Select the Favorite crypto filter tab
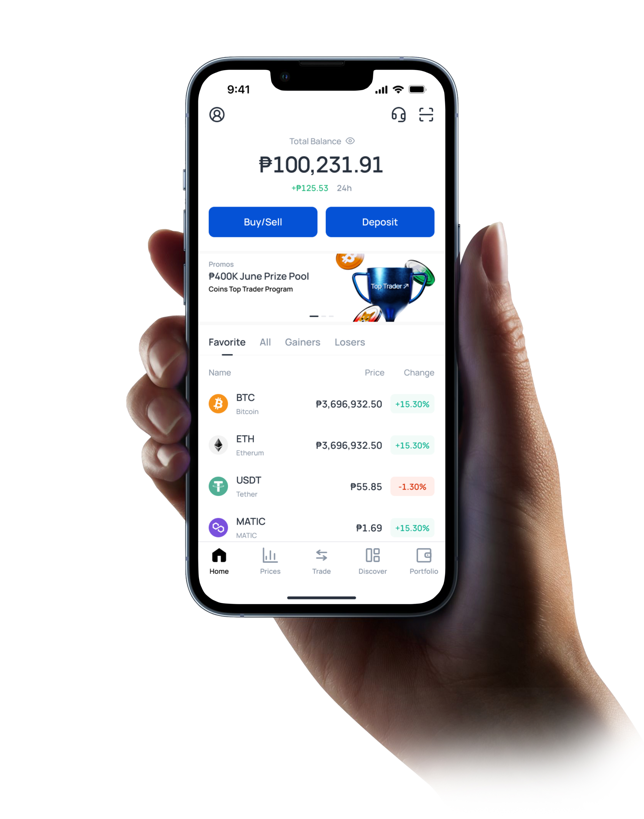Image resolution: width=644 pixels, height=819 pixels. 226,342
